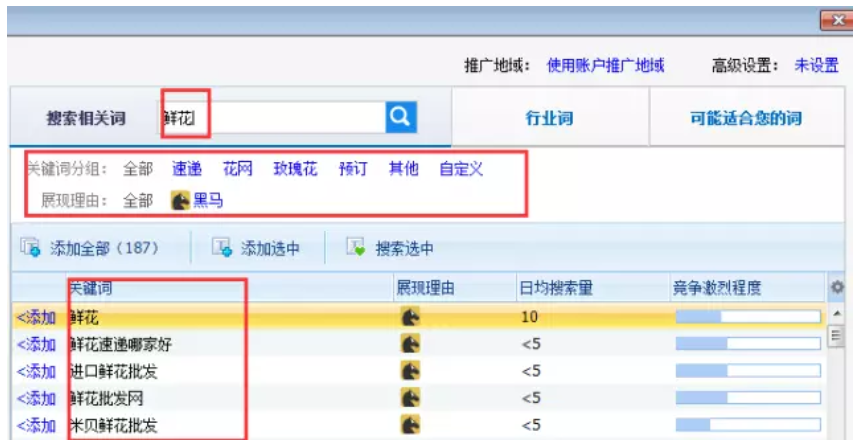
Task: Click the black horse icon in 鲜花 row
Action: click(409, 317)
